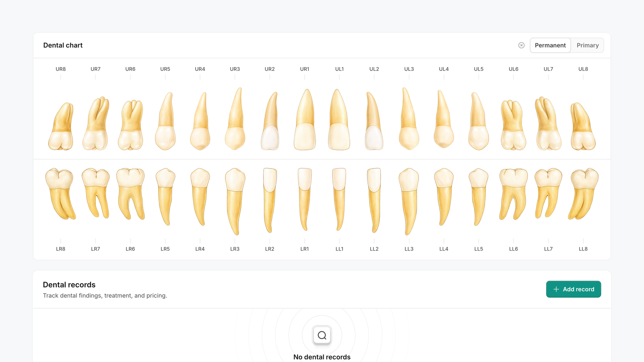Pick the UR6 molar tooth illustration
The height and width of the screenshot is (362, 644).
pos(130,125)
